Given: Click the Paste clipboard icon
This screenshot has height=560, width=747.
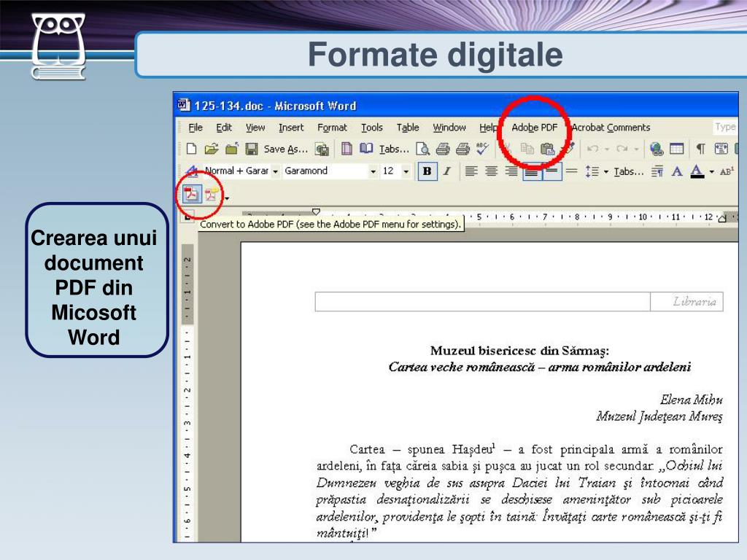Looking at the screenshot, I should pyautogui.click(x=547, y=149).
